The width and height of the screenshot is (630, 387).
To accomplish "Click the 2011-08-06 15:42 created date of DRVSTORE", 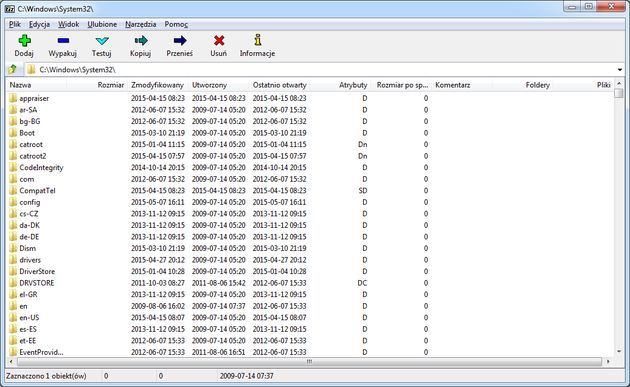I will [219, 283].
